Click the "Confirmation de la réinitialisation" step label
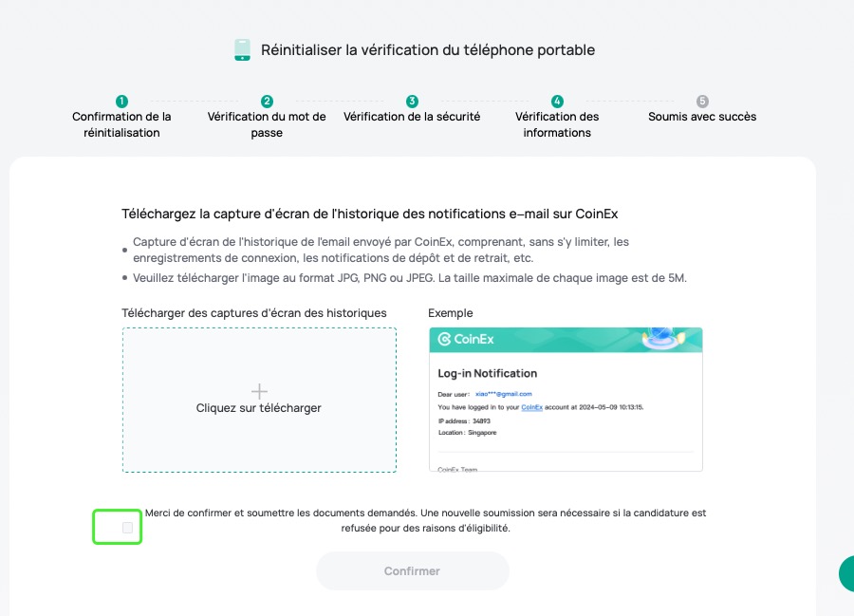Screen dimensions: 854x616 coord(121,124)
